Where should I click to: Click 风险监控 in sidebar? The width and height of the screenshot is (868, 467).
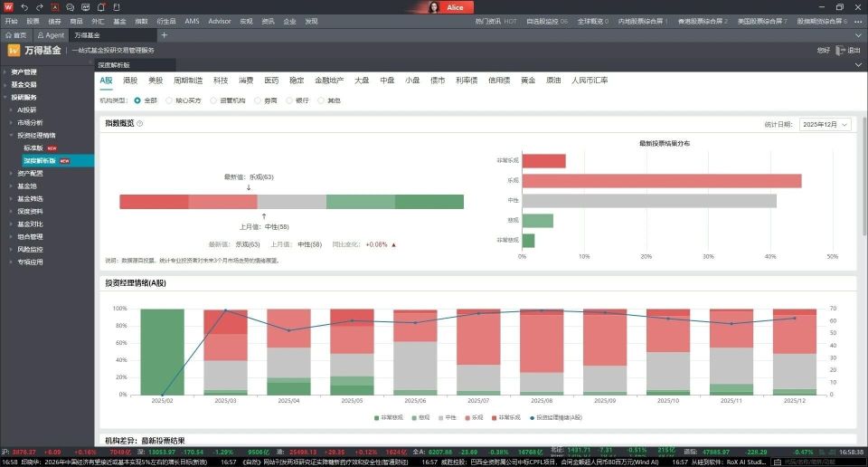click(30, 249)
